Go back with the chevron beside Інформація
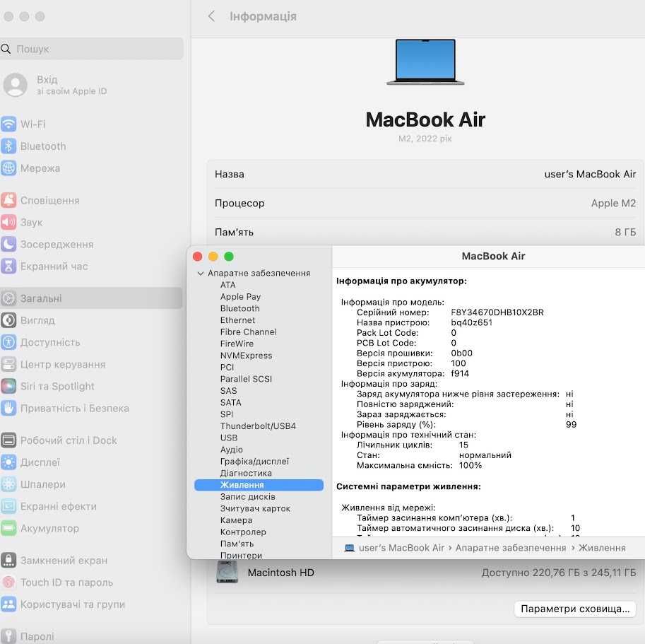 coord(211,16)
